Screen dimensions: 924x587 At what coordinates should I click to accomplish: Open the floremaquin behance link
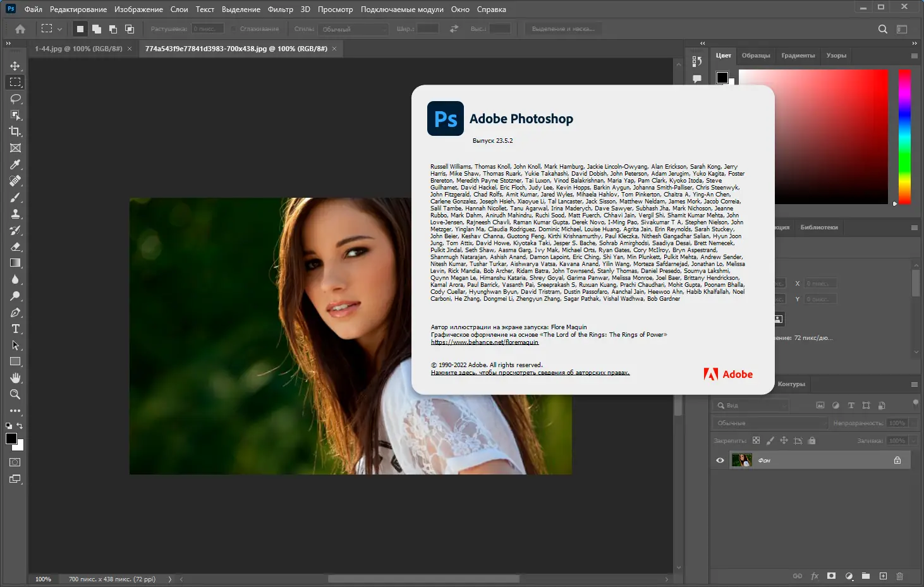pos(484,341)
